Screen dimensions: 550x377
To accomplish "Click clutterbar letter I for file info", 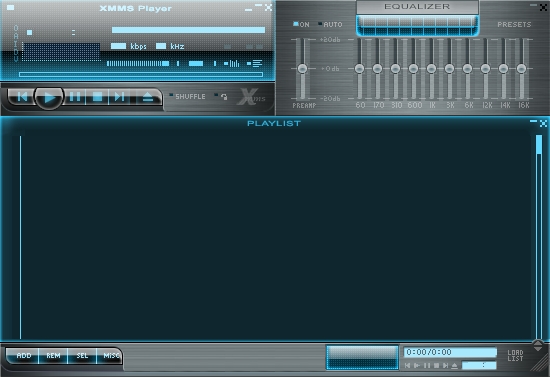I will click(x=16, y=43).
